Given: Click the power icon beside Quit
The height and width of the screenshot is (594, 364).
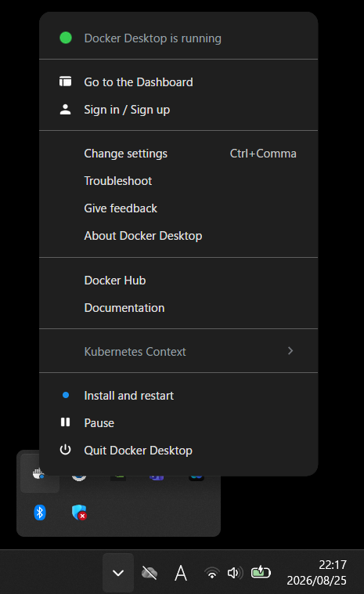Looking at the screenshot, I should pos(66,450).
